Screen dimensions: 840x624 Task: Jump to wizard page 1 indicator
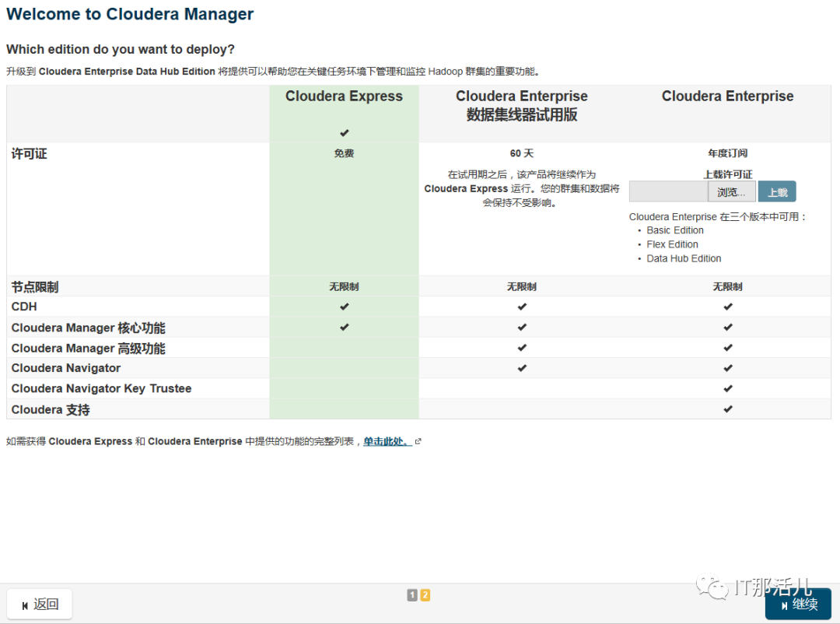click(x=412, y=595)
